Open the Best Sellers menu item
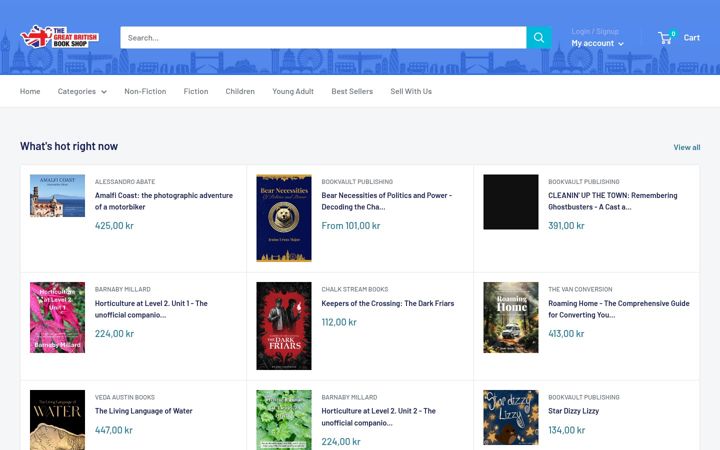Screen dimensions: 720x450 click(352, 91)
